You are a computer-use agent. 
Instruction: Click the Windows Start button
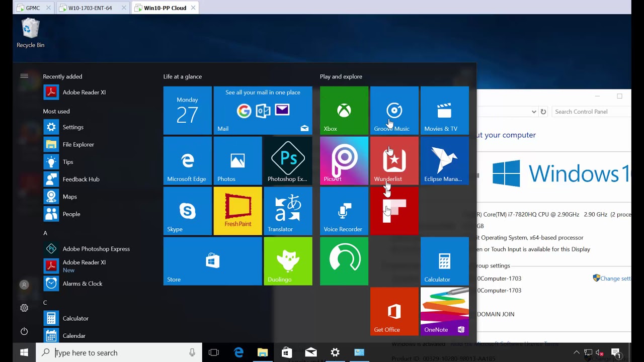24,352
